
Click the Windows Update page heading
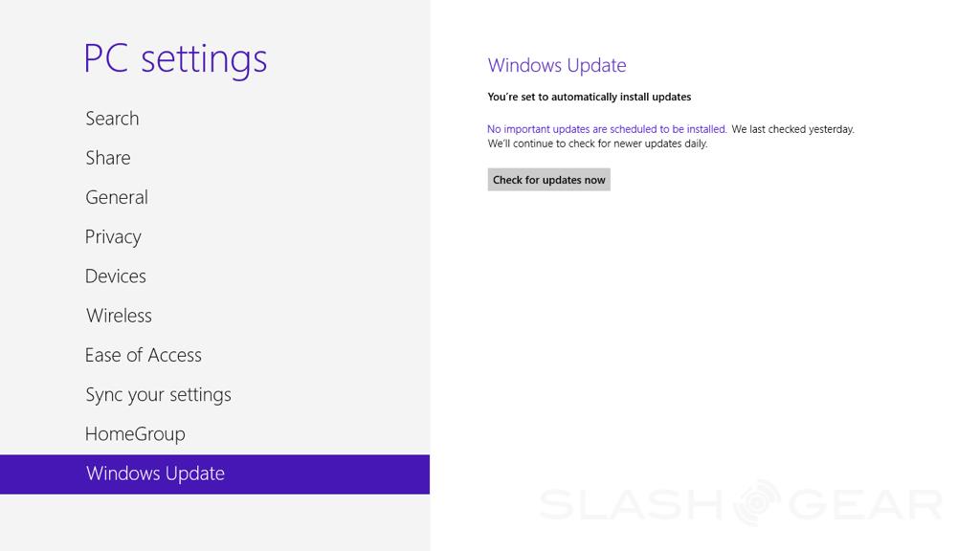point(557,65)
